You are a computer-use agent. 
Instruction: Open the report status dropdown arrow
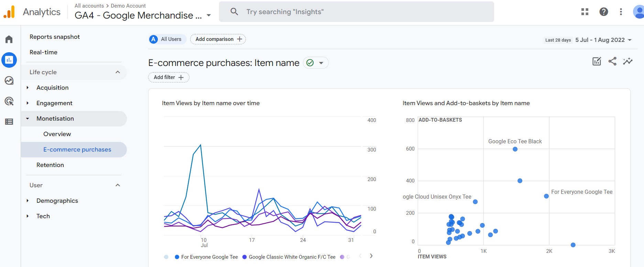[321, 63]
